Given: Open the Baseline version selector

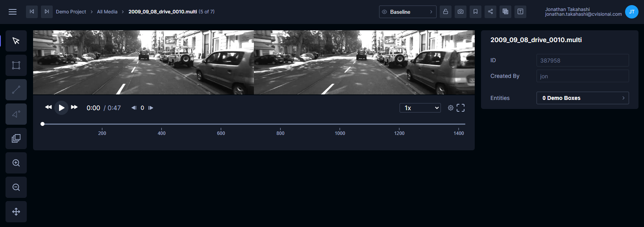Looking at the screenshot, I should coord(407,12).
